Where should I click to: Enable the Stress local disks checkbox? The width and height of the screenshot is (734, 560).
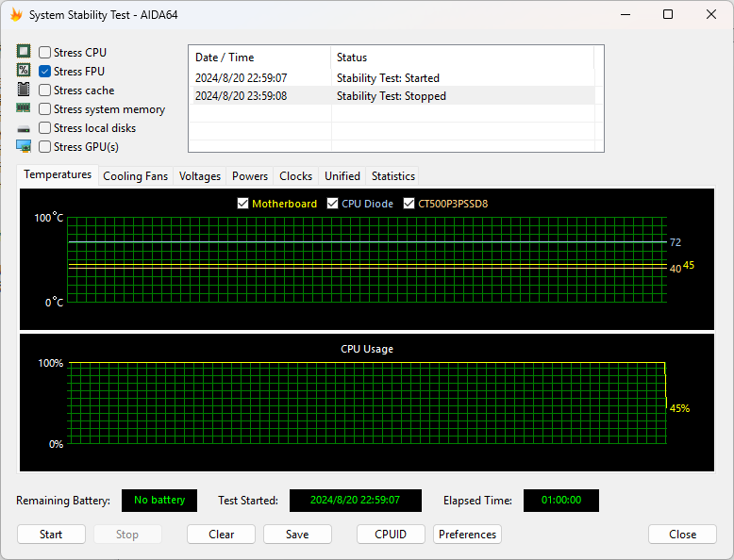45,127
